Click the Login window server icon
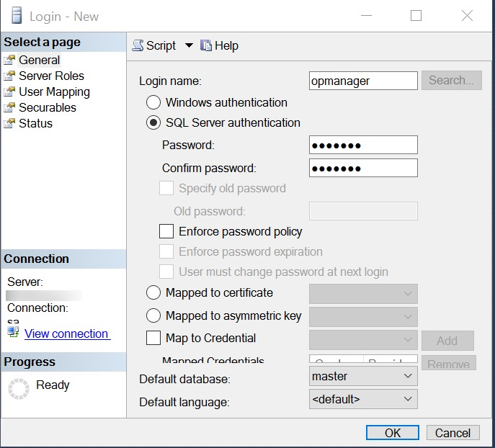Viewport: 495px width, 448px height. (17, 15)
